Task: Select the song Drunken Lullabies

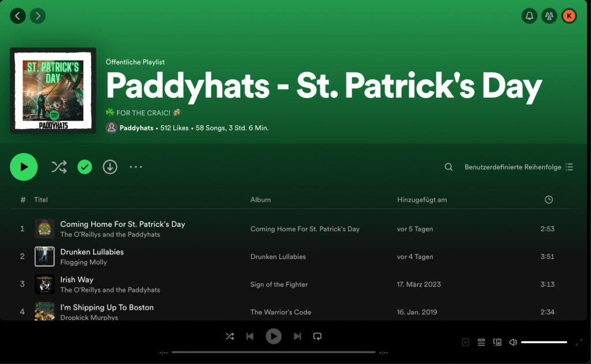Action: pyautogui.click(x=92, y=252)
